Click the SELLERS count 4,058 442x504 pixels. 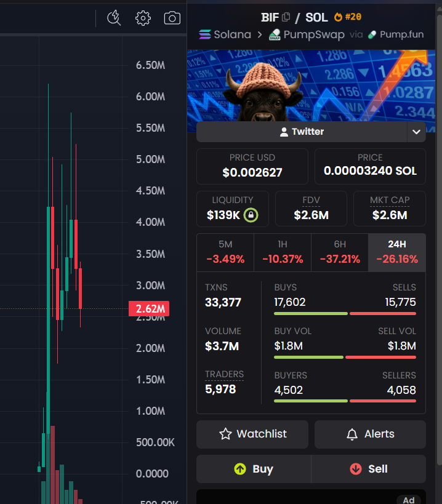click(401, 390)
